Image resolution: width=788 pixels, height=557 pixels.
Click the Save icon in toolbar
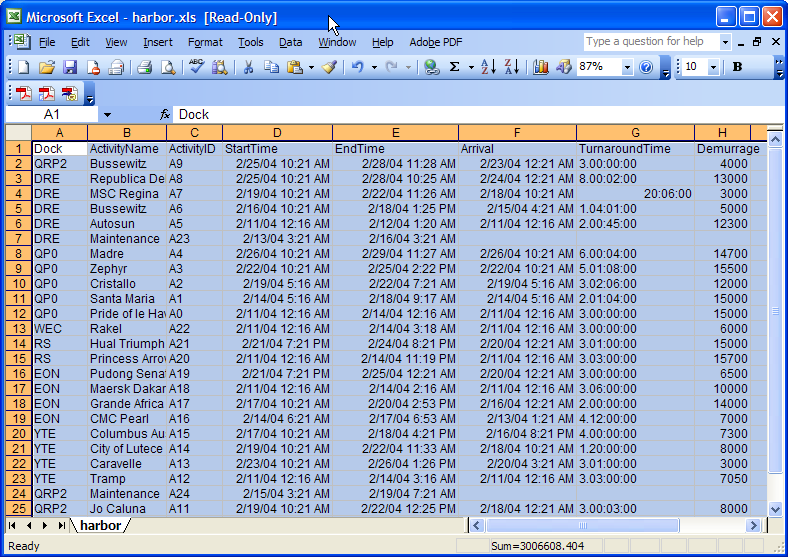(70, 67)
